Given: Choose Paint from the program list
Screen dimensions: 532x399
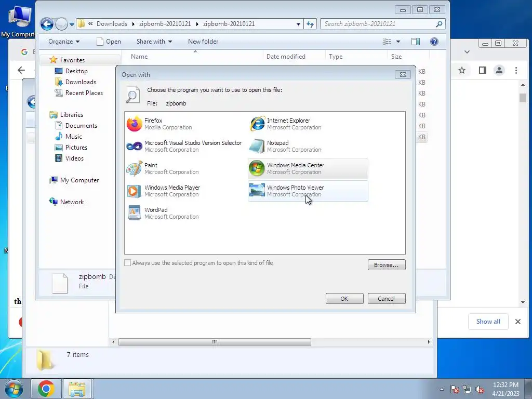Looking at the screenshot, I should 185,169.
